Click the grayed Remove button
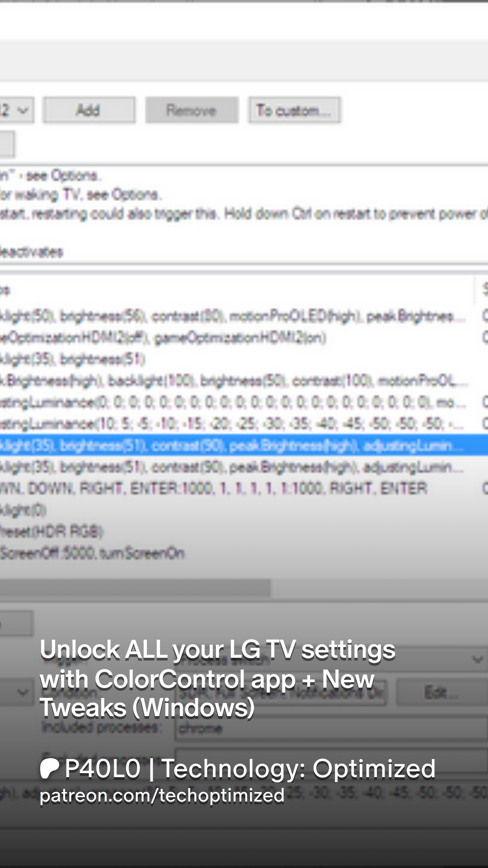 [192, 110]
